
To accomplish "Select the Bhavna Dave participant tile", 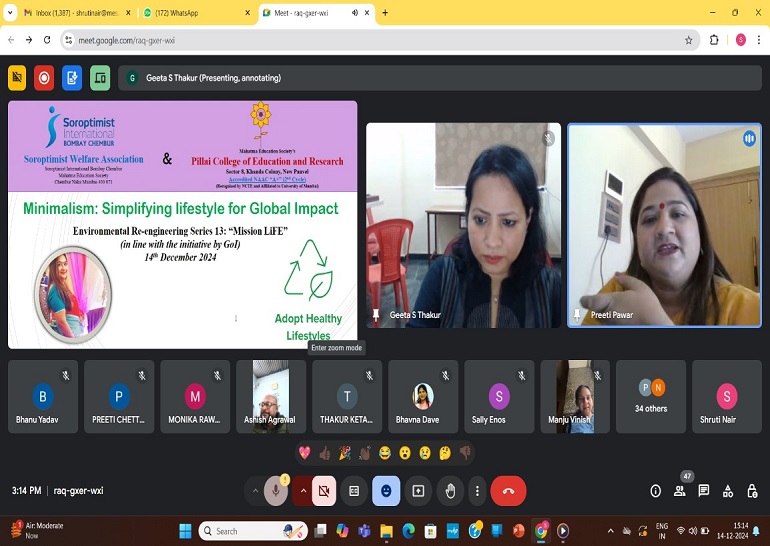I will click(423, 397).
